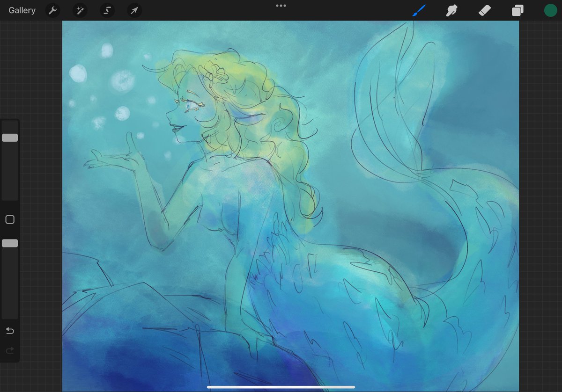Undo the last stroke

tap(10, 331)
